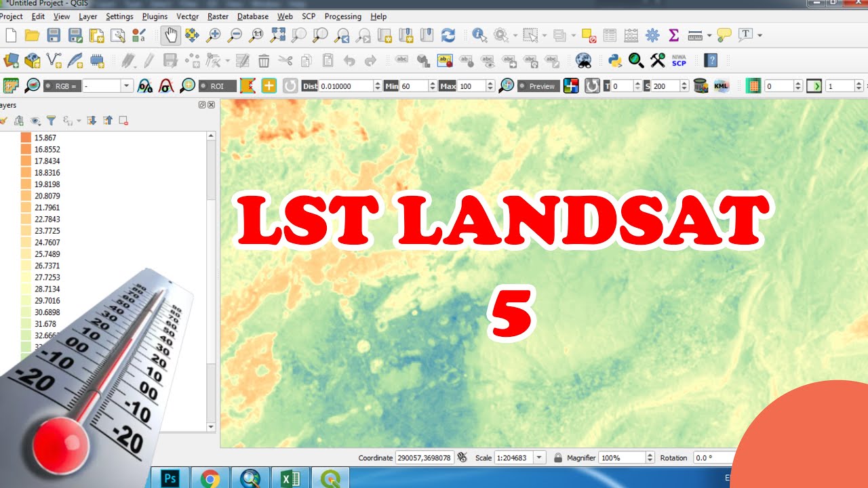Open a project using the folder icon
Viewport: 868px width, 488px height.
(32, 35)
